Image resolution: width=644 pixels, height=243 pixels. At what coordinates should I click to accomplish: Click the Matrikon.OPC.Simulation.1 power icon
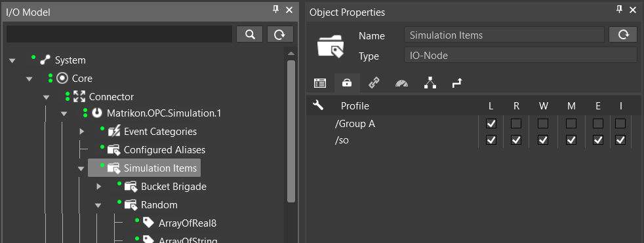click(96, 113)
